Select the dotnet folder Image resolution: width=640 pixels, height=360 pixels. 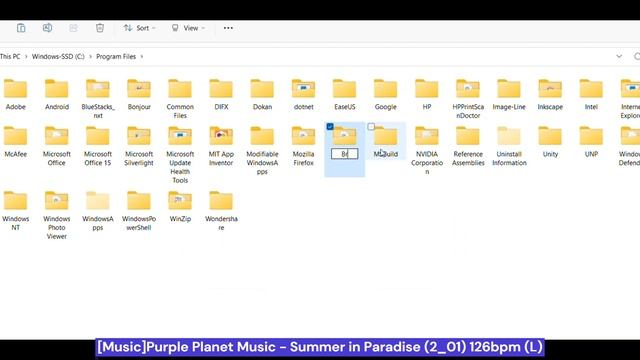coord(303,95)
